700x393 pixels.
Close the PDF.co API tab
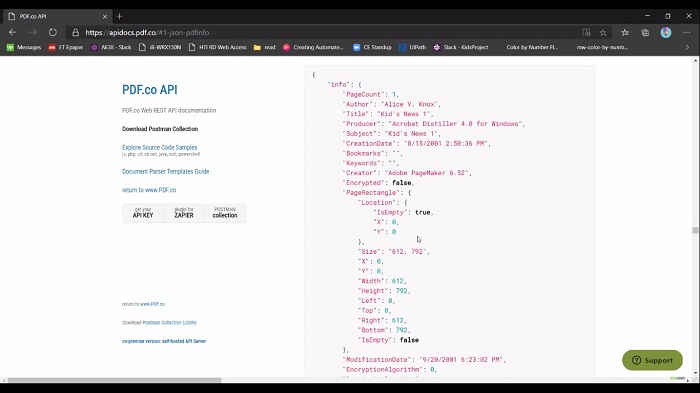coord(105,17)
